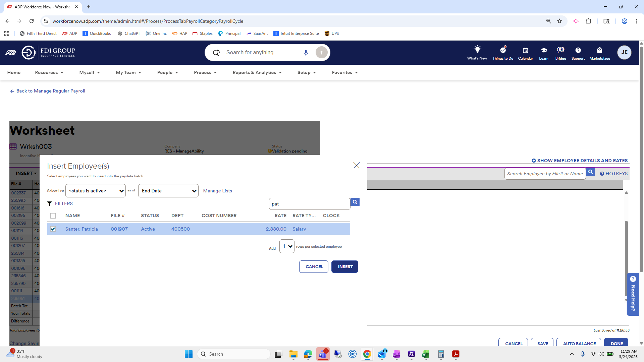Expand the End Date dropdown
The height and width of the screenshot is (362, 644).
click(168, 191)
